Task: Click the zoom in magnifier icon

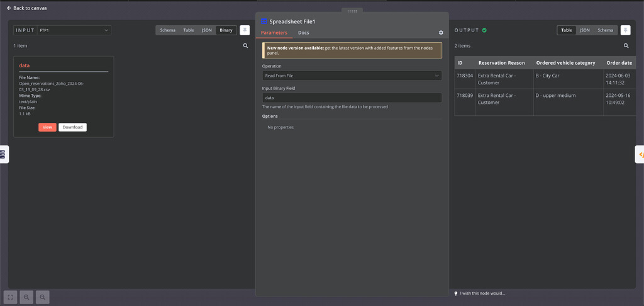Action: [27, 297]
